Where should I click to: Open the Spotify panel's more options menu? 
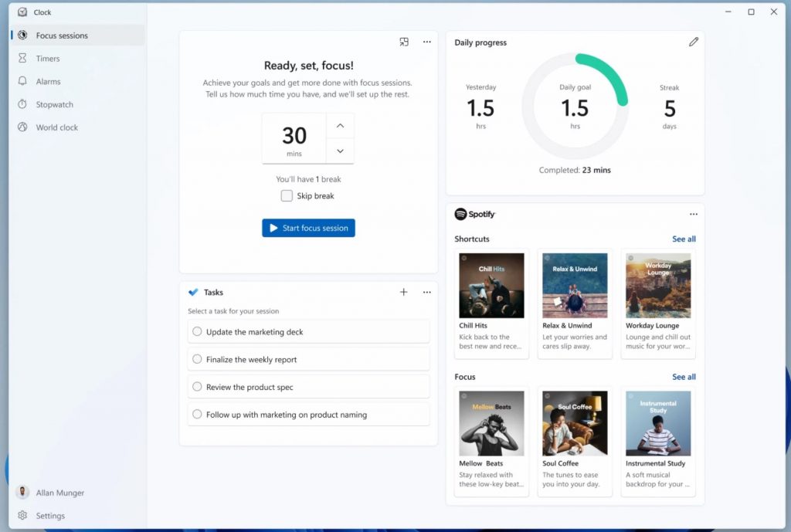point(693,214)
